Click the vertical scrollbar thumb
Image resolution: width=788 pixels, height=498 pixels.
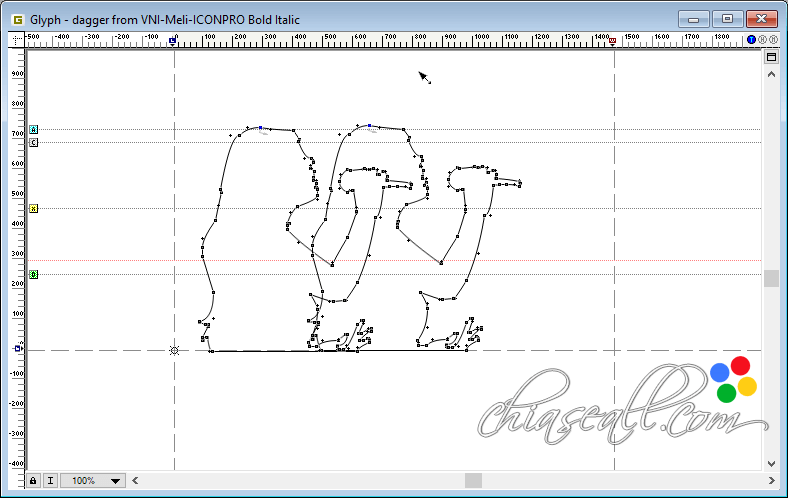coord(771,278)
